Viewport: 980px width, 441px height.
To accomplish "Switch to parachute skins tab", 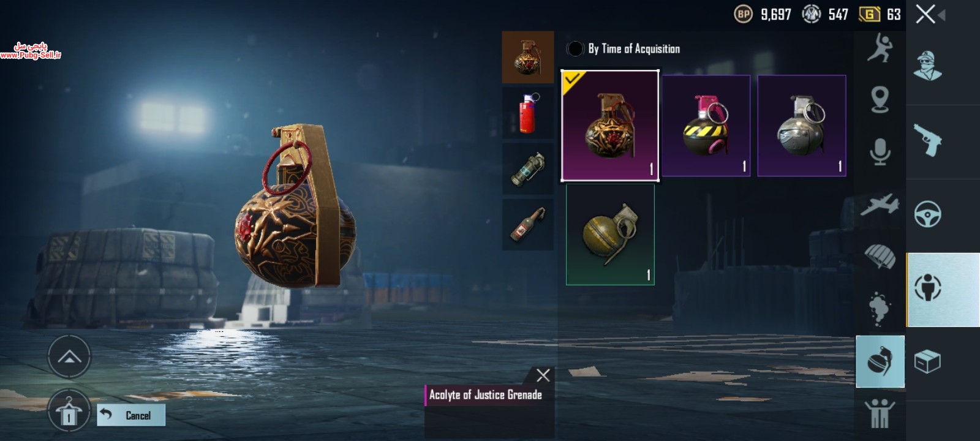I will (x=880, y=256).
